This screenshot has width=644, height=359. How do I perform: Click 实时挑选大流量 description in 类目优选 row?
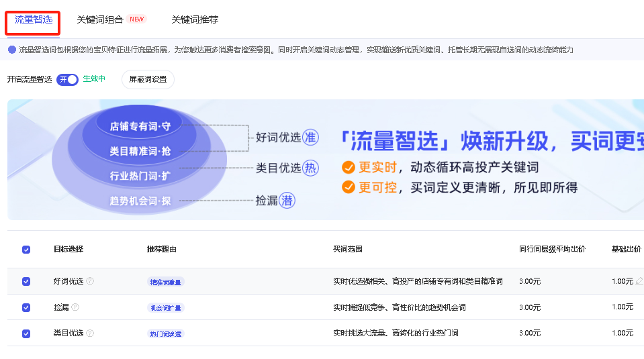396,333
